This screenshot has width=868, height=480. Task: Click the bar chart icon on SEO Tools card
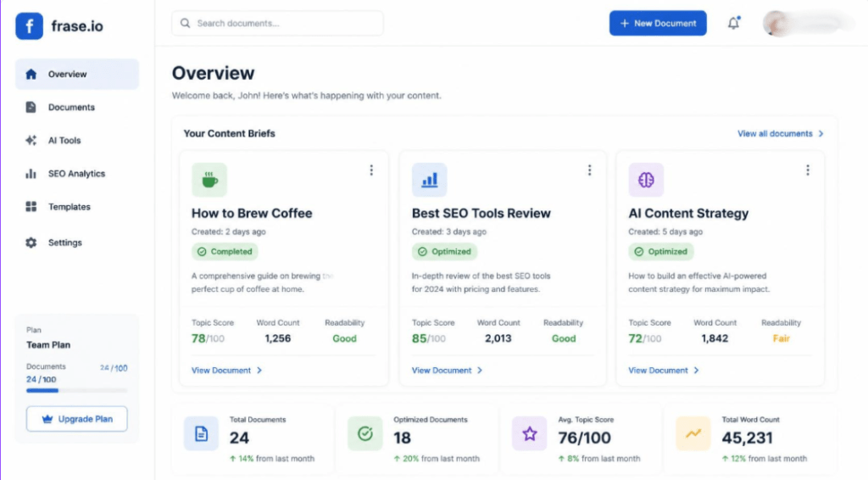[x=429, y=180]
